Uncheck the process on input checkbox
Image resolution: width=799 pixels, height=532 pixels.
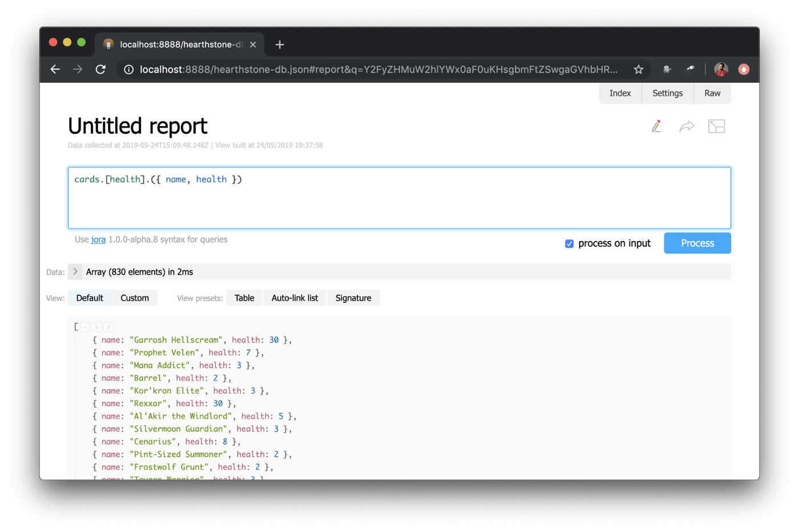pos(569,244)
